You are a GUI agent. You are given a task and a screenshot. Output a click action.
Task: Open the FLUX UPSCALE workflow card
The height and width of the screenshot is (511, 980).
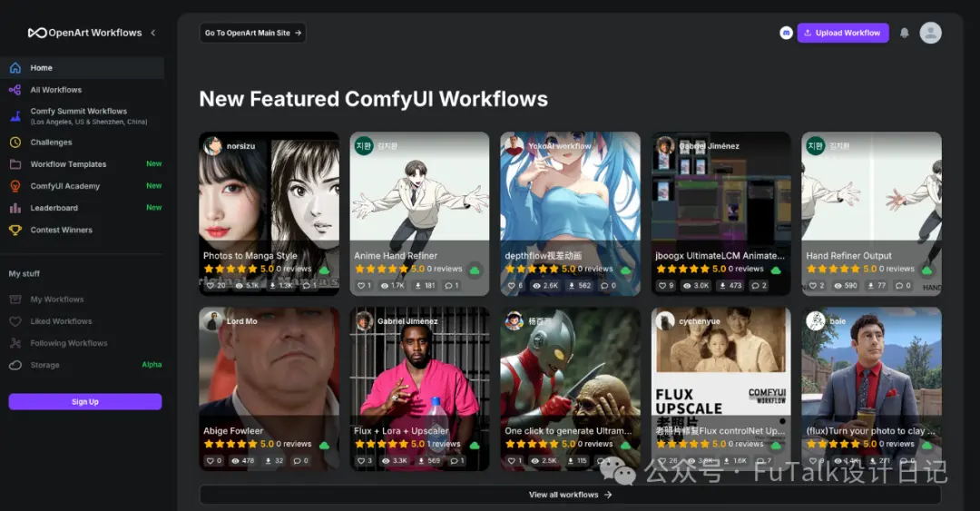tap(720, 388)
